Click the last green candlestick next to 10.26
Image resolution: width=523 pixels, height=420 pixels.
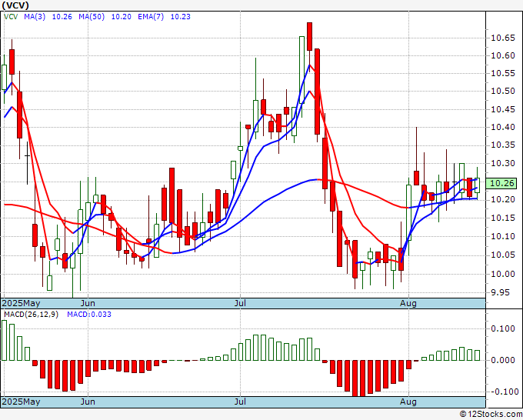click(477, 185)
